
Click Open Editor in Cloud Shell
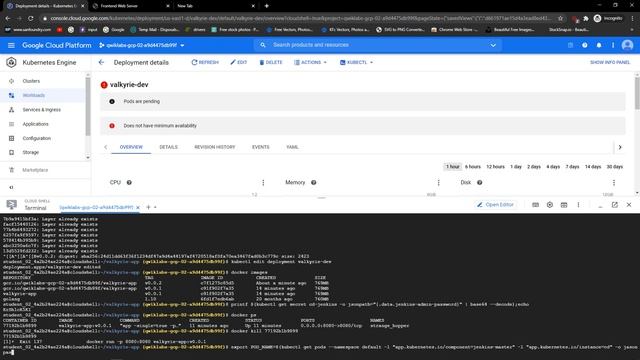point(495,204)
